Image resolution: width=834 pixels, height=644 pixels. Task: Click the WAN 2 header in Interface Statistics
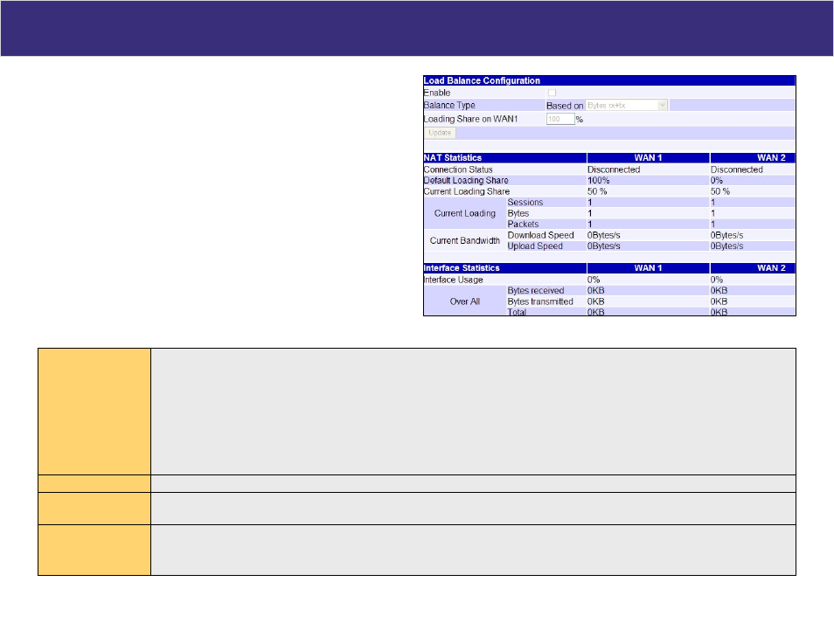click(753, 268)
